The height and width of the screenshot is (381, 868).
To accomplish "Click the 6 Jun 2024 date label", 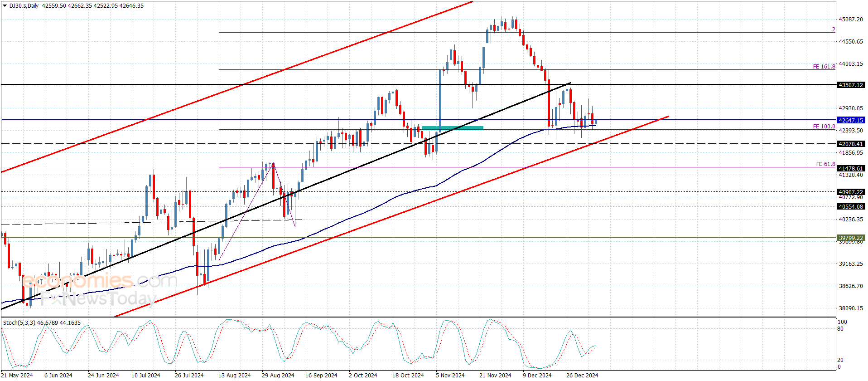I will (x=58, y=376).
